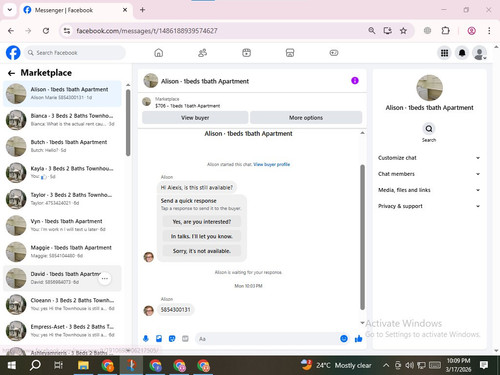Bookmark this page with star icon
Image resolution: width=500 pixels, height=375 pixels.
(403, 31)
